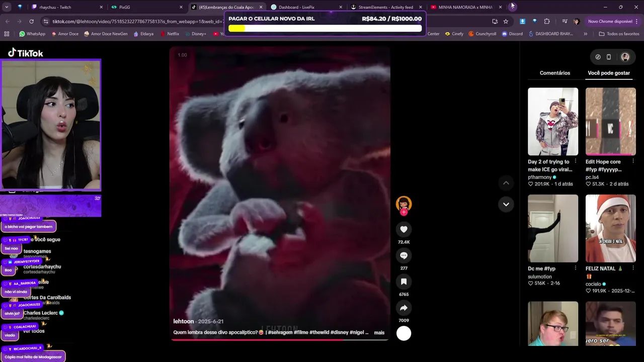This screenshot has width=644, height=362.
Task: Open the get-app phone icon in the top-right pill
Action: (x=609, y=57)
